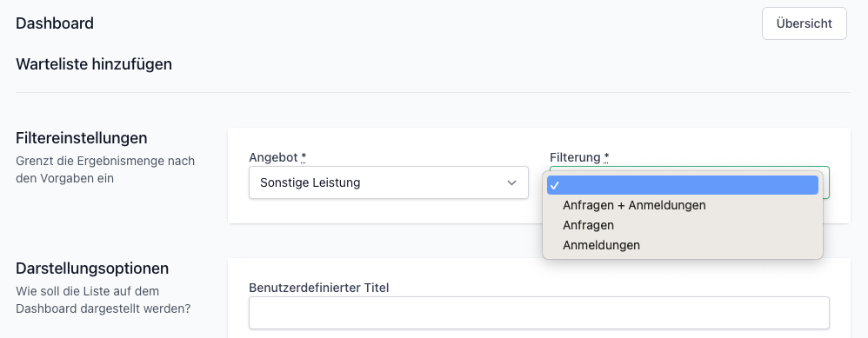
Task: Click the Filterung field label
Action: pos(579,157)
